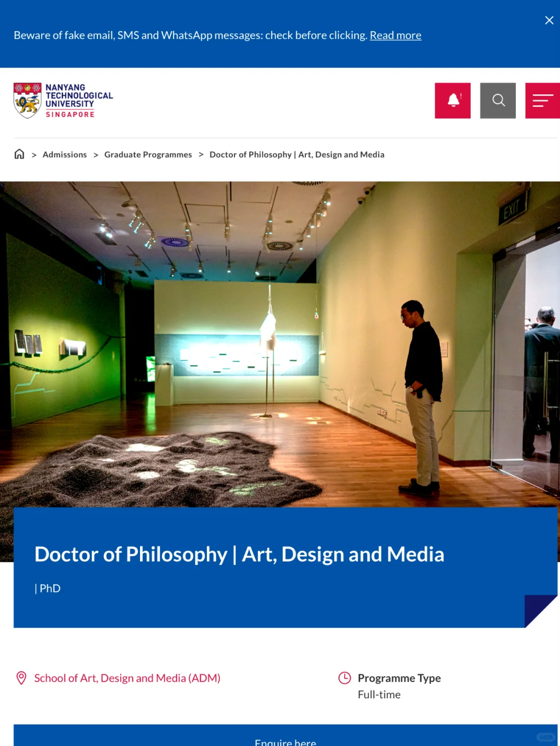The height and width of the screenshot is (746, 560).
Task: Navigate to Graduate Programmes breadcrumb
Action: point(148,154)
